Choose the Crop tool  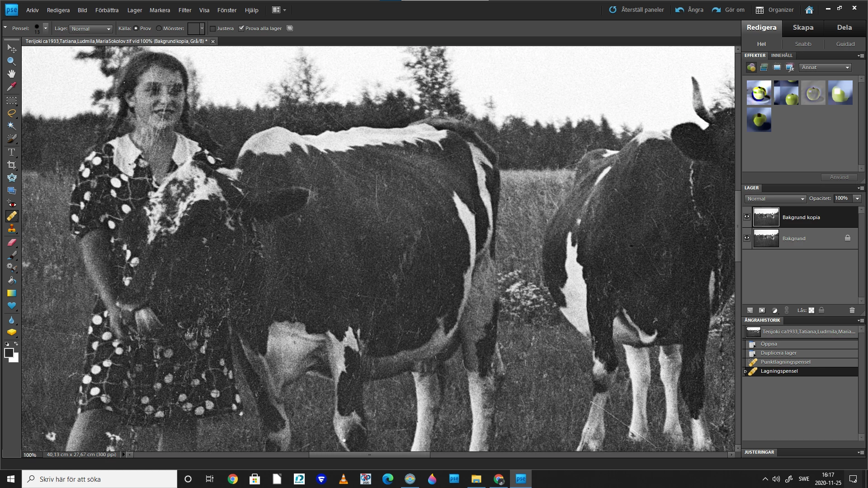pyautogui.click(x=11, y=165)
